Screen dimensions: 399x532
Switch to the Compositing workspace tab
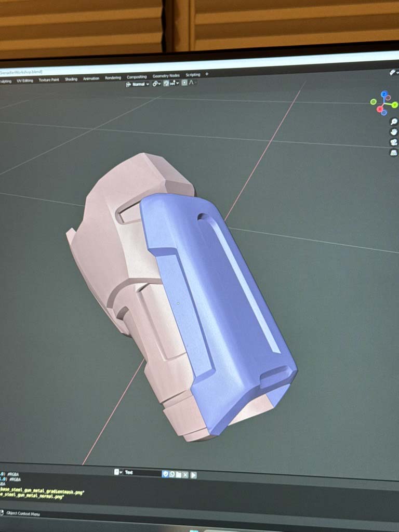pyautogui.click(x=137, y=77)
